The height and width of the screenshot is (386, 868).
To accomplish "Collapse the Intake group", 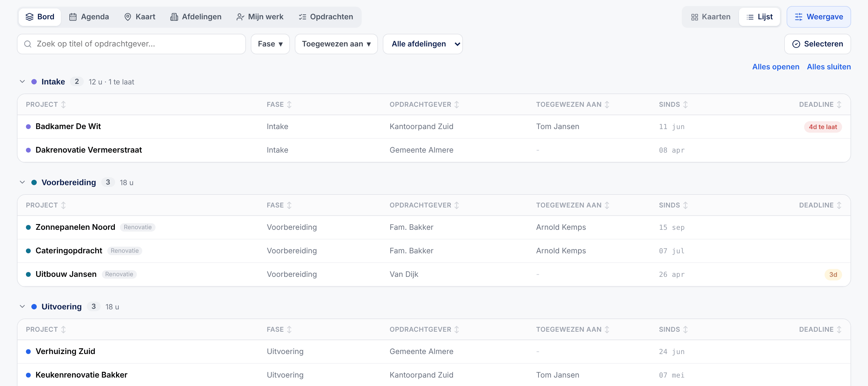I will pyautogui.click(x=22, y=82).
